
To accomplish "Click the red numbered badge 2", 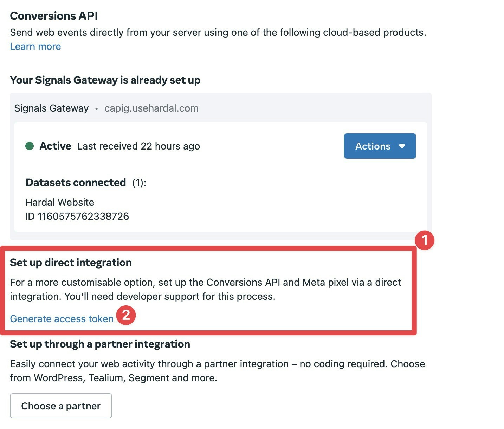I will [126, 315].
